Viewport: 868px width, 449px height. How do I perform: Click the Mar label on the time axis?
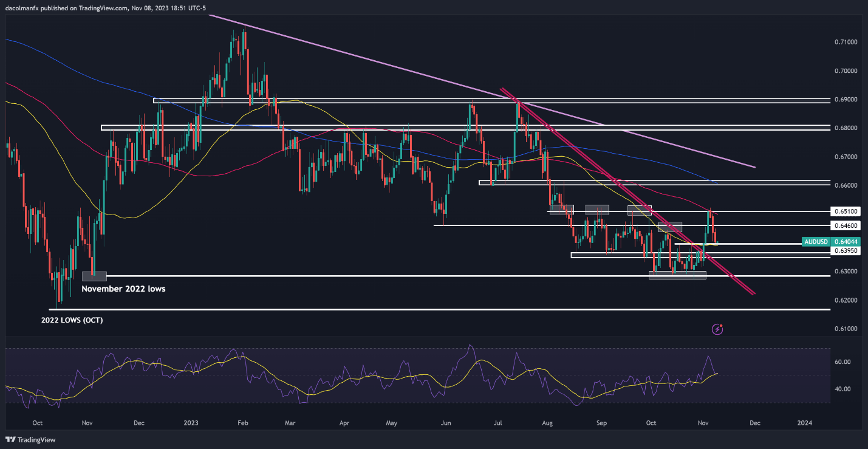pyautogui.click(x=290, y=422)
